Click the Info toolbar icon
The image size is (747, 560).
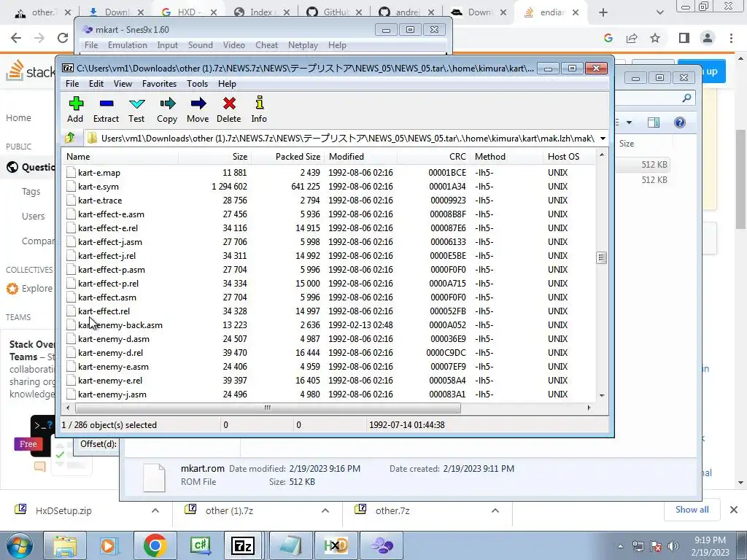259,109
